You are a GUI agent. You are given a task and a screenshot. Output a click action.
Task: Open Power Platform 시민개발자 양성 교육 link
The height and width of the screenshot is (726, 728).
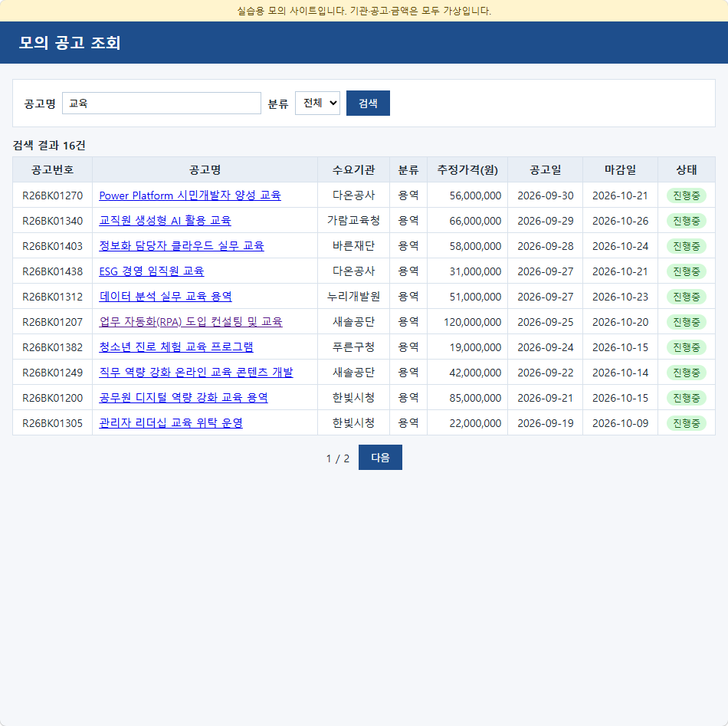(190, 195)
